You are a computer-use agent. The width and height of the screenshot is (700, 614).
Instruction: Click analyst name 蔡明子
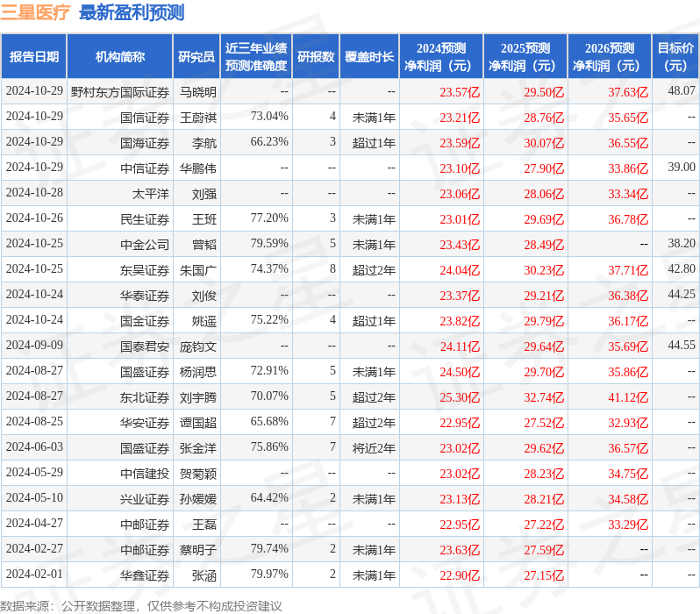197,551
